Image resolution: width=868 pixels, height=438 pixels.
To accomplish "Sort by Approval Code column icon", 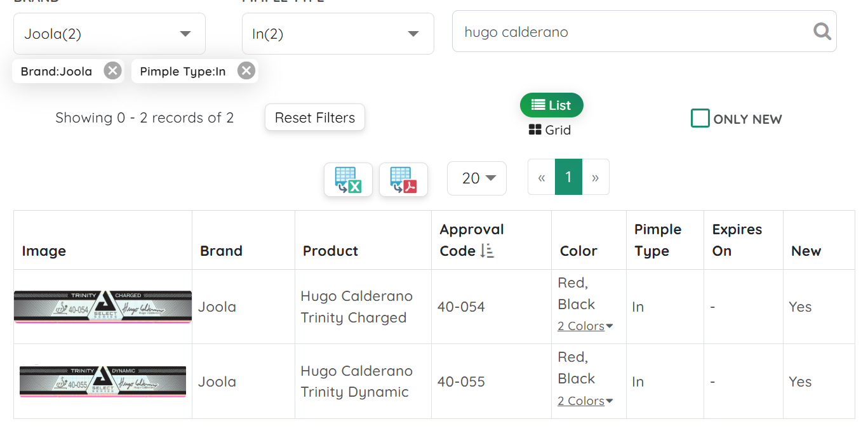I will pyautogui.click(x=487, y=251).
